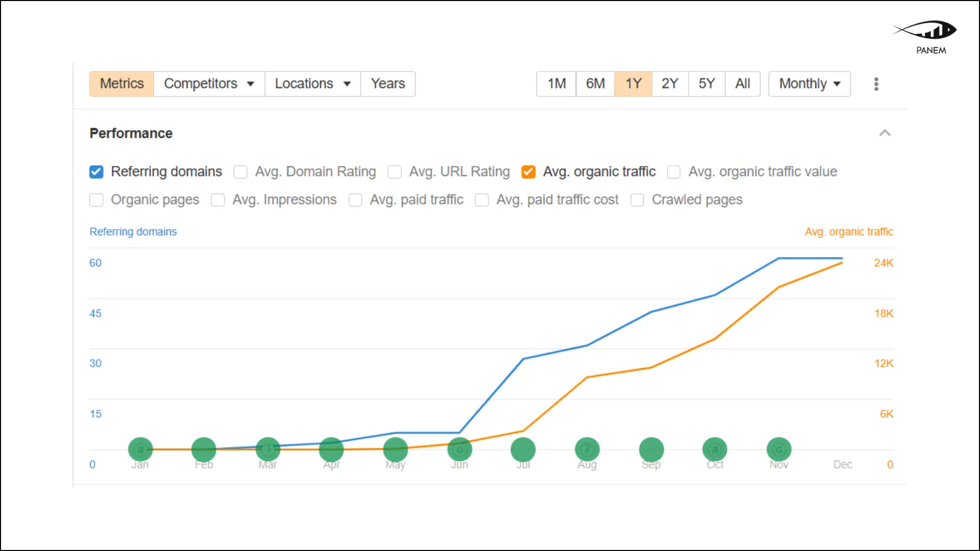The image size is (980, 551).
Task: Click the Google event marker near Jun
Action: (459, 449)
